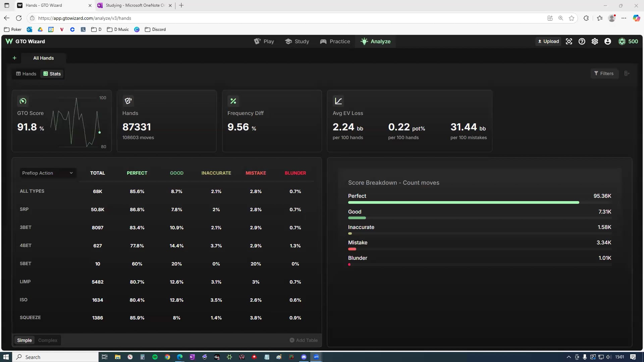The image size is (644, 362).
Task: Switch to the Hands view
Action: click(x=26, y=74)
